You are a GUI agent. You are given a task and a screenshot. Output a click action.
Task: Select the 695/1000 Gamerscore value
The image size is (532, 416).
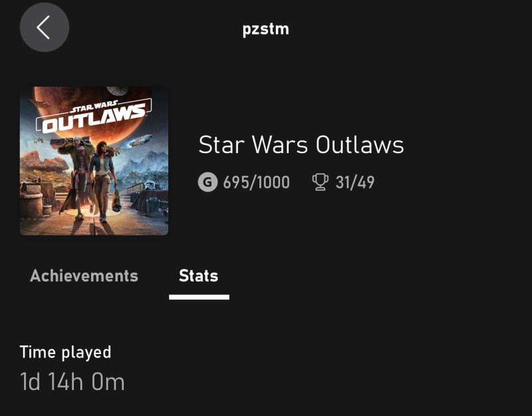coord(256,182)
